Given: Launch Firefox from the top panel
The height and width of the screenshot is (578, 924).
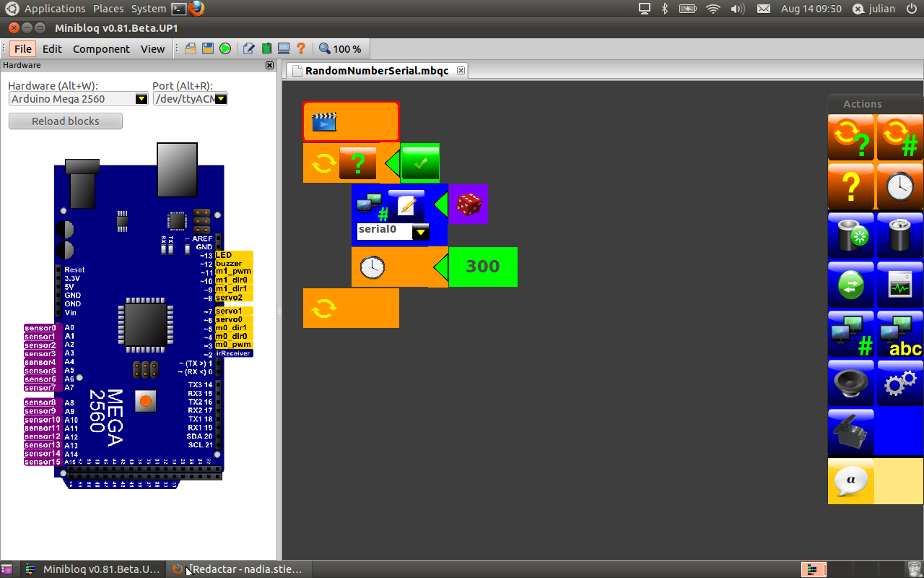Looking at the screenshot, I should coord(196,9).
